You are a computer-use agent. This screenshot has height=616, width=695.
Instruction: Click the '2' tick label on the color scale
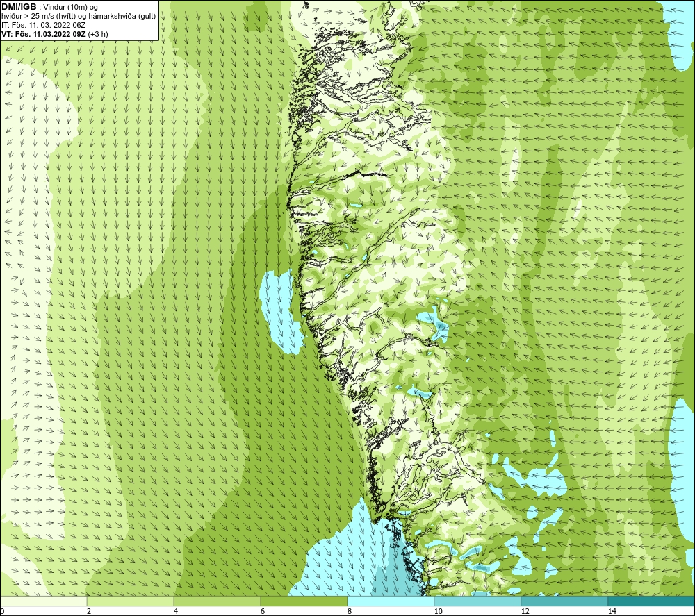click(89, 611)
